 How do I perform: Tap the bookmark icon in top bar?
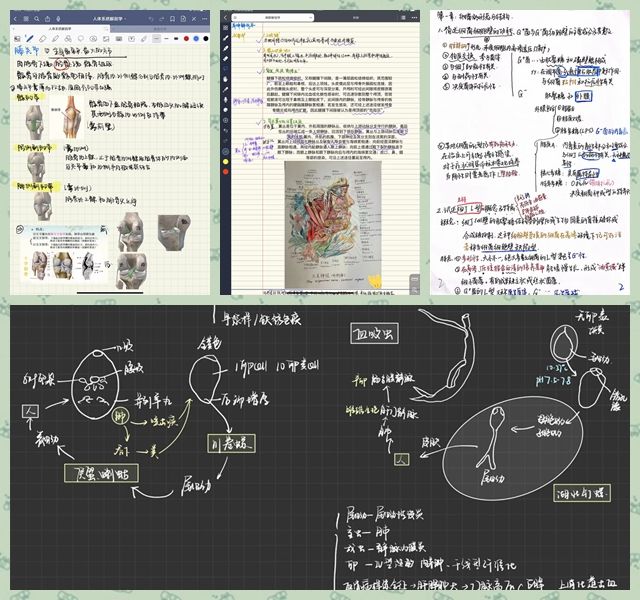(172, 19)
